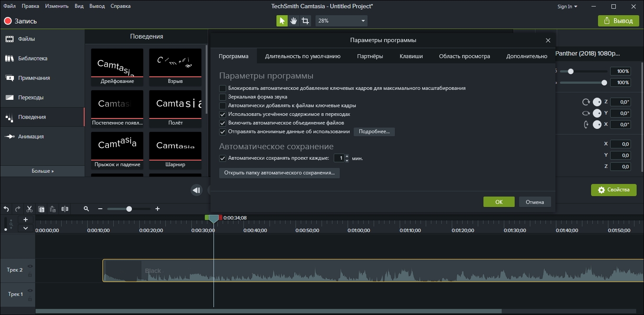Switch to the 'Клавиши' tab

pyautogui.click(x=411, y=56)
